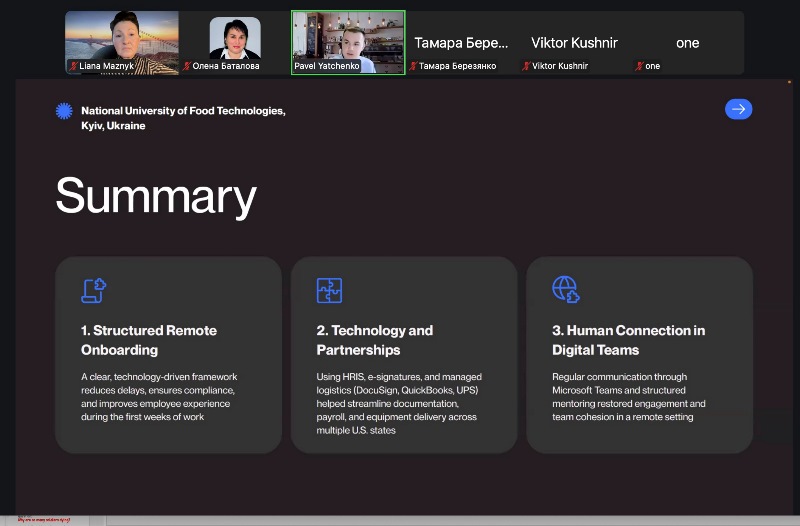
Task: Select the participant tile named 'one'
Action: tap(687, 43)
